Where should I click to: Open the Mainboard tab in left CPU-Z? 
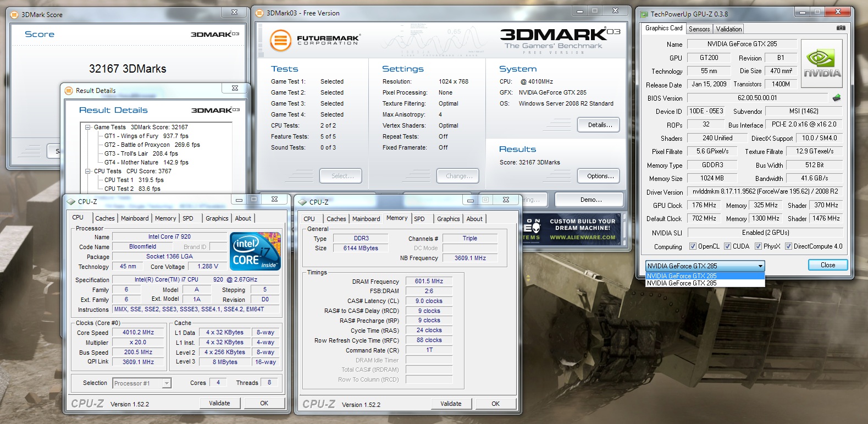[x=135, y=218]
